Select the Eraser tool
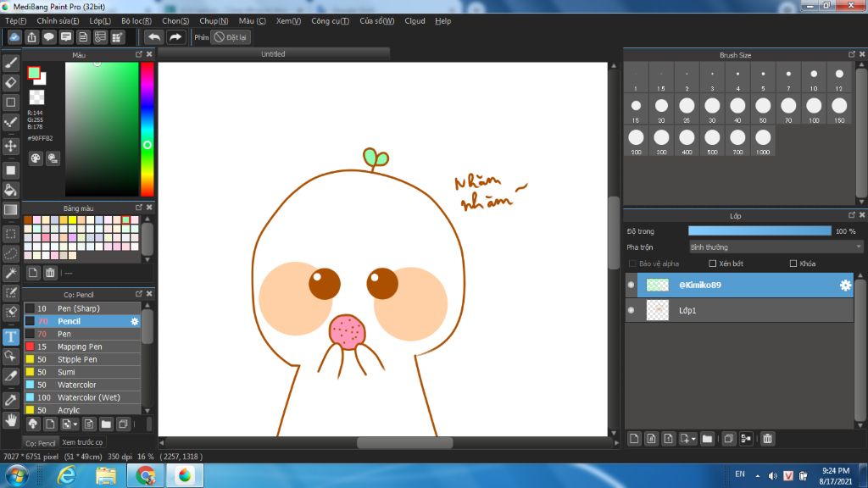This screenshot has height=488, width=868. coord(11,82)
